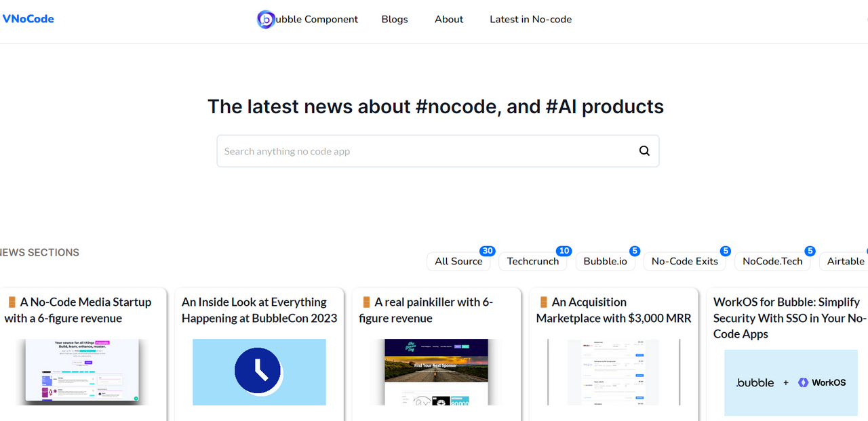868x421 pixels.
Task: Click the 5 badge on No-Code Exits
Action: pyautogui.click(x=726, y=252)
